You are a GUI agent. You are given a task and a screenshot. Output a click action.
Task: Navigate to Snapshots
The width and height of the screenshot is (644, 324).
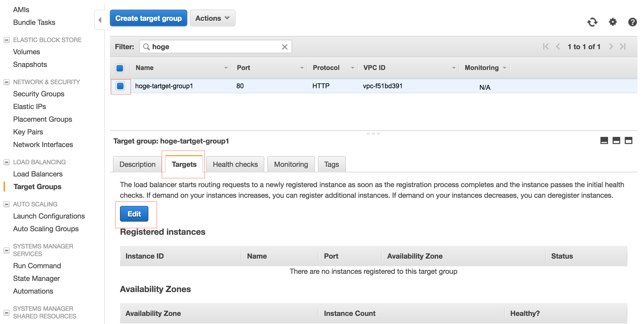coord(30,64)
